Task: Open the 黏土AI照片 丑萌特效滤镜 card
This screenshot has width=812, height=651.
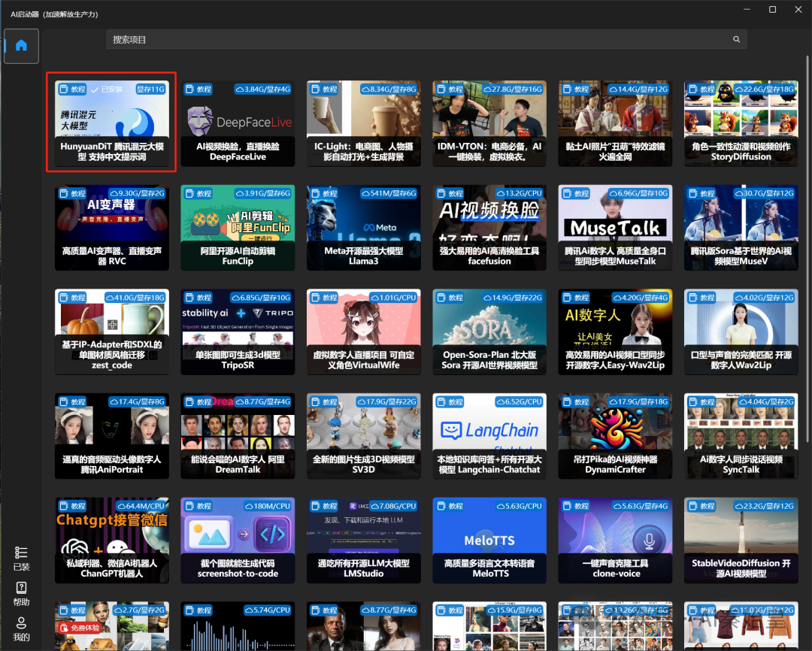Action: click(615, 123)
